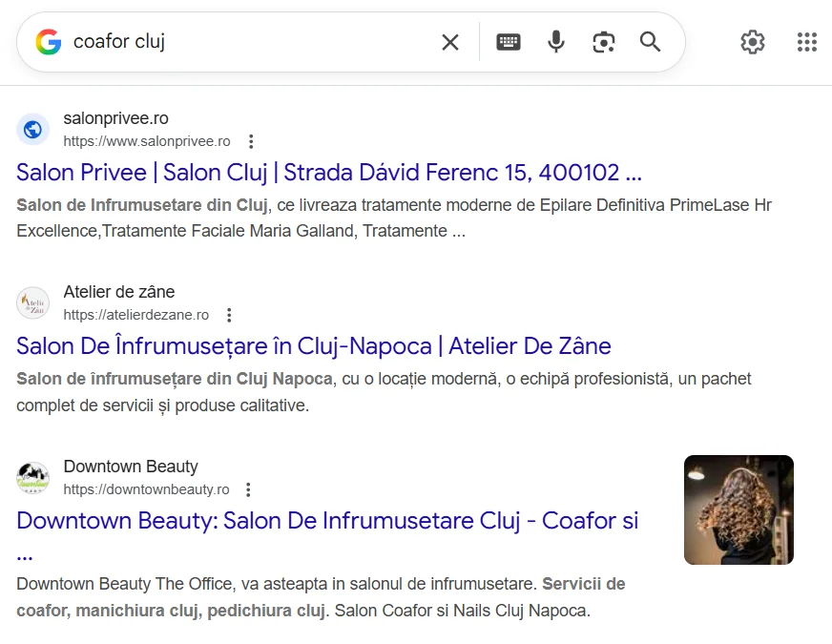Open more options for atelierdezane.ro result

click(x=229, y=315)
